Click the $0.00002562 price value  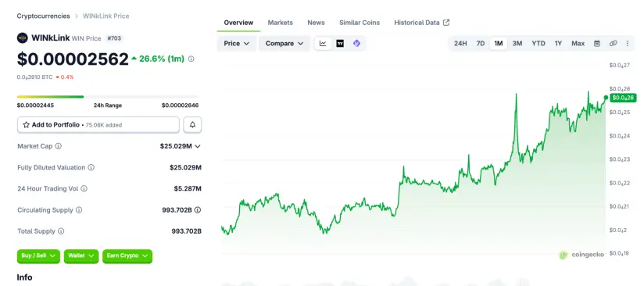(73, 59)
